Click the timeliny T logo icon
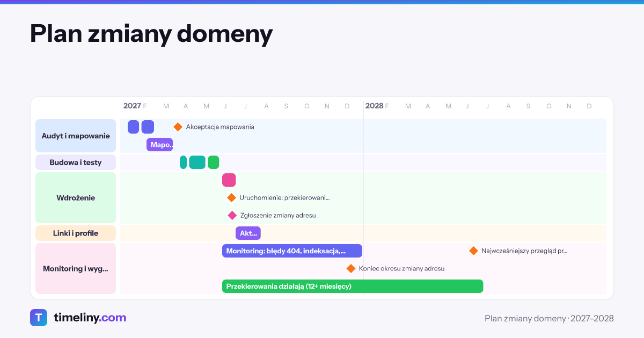Viewport: 644px width, 338px height. click(x=39, y=318)
